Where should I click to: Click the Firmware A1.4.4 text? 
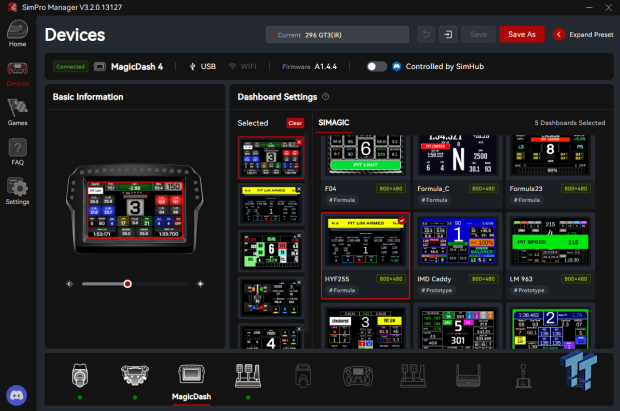[310, 66]
